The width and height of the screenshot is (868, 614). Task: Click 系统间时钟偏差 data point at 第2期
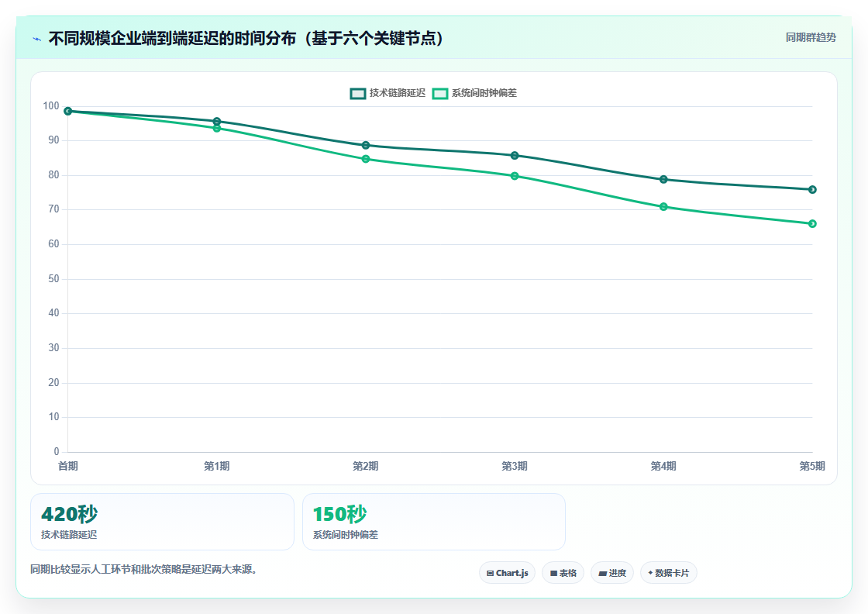tap(366, 160)
